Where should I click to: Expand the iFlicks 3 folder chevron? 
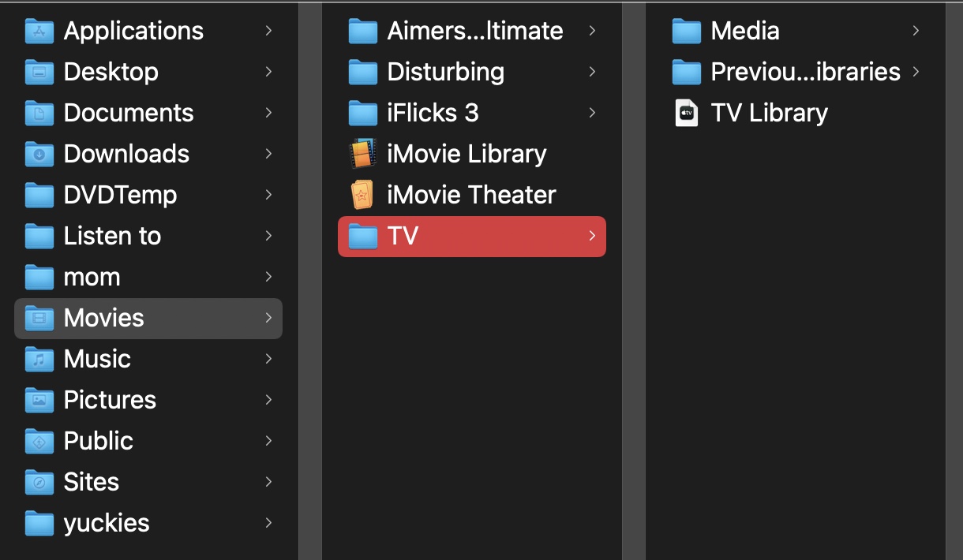(592, 113)
